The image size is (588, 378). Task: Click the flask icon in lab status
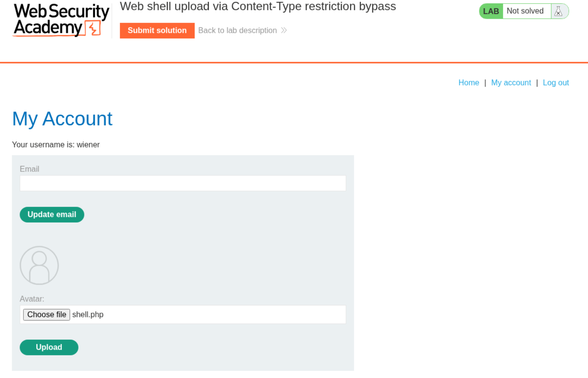click(x=558, y=11)
